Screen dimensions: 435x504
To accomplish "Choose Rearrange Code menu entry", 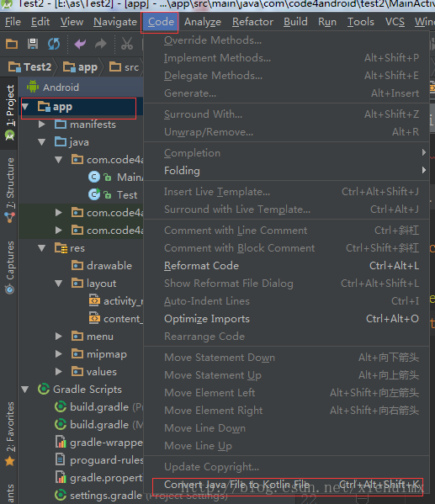I will click(x=286, y=337).
